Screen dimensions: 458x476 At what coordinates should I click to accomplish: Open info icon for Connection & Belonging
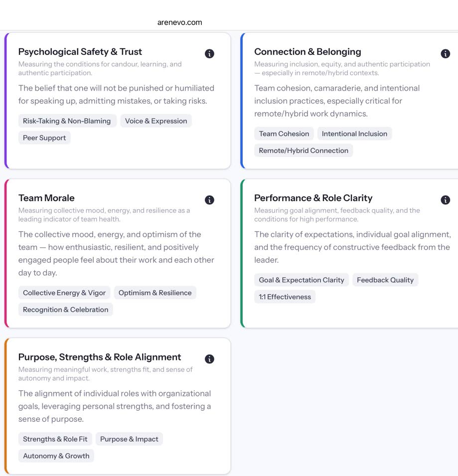tap(445, 54)
